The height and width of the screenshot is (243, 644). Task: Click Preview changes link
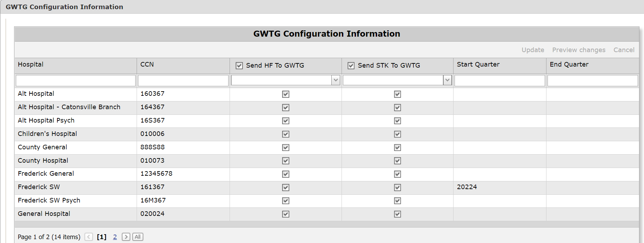click(x=579, y=50)
